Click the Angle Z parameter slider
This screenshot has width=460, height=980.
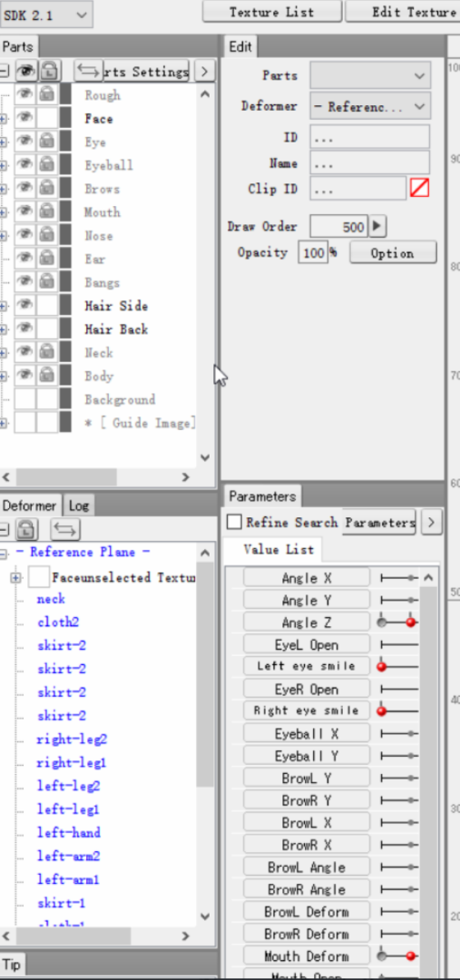click(x=398, y=622)
